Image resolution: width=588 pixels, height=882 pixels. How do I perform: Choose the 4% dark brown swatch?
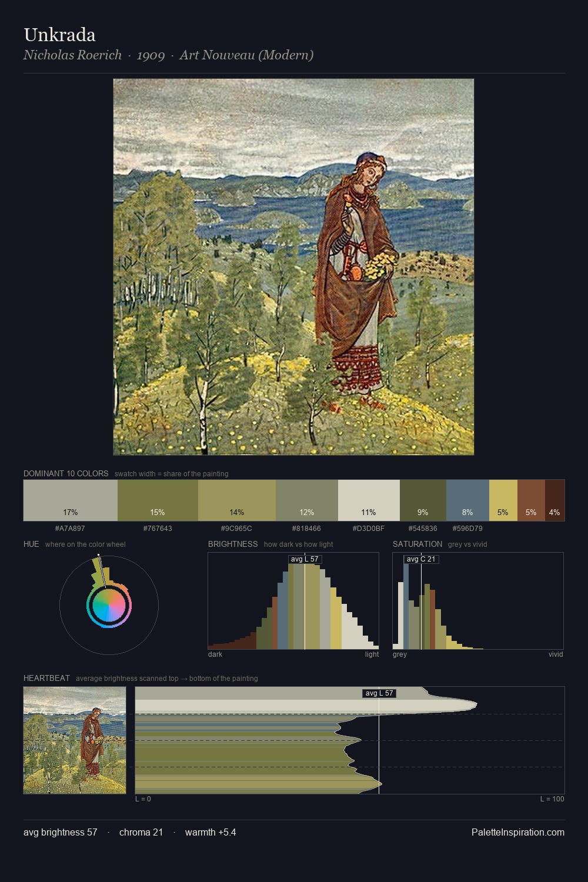(x=554, y=500)
